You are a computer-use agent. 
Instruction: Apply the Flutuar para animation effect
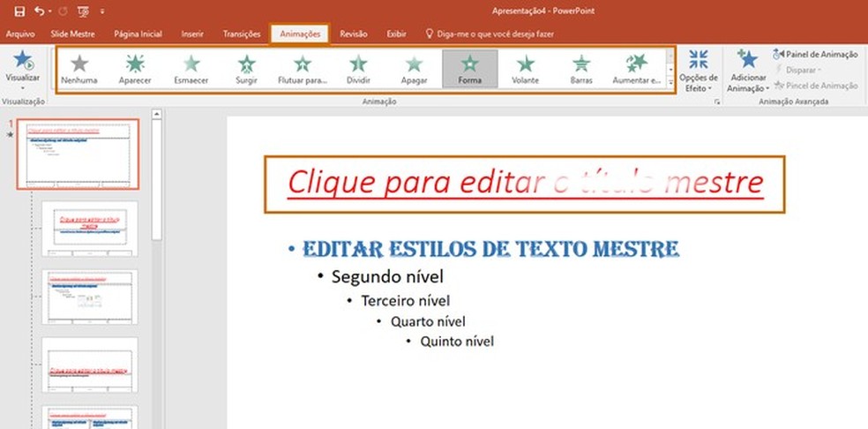click(303, 69)
